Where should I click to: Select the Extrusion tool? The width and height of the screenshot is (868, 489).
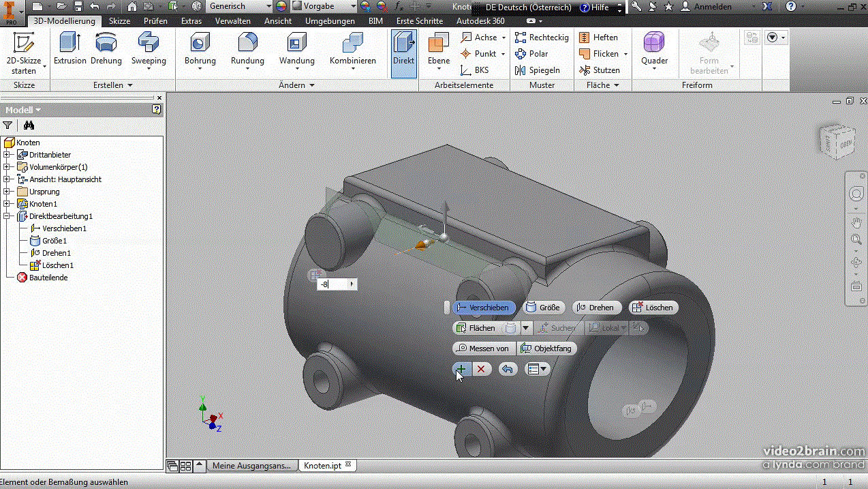70,49
